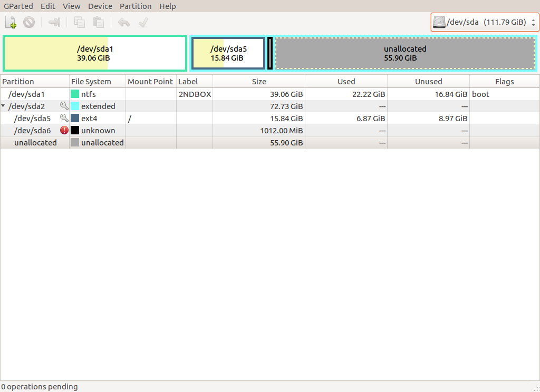540x392 pixels.
Task: Open the Device menu
Action: [100, 6]
